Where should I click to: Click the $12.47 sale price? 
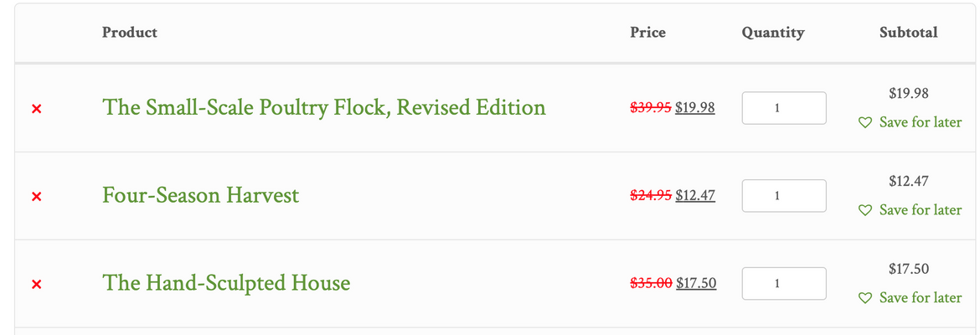point(695,196)
